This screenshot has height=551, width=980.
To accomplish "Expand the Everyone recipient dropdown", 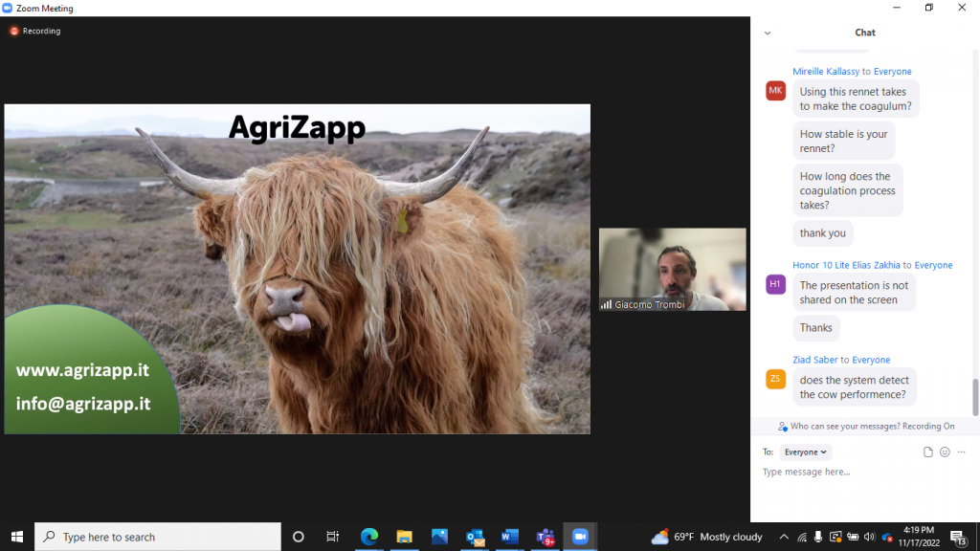I will 805,452.
